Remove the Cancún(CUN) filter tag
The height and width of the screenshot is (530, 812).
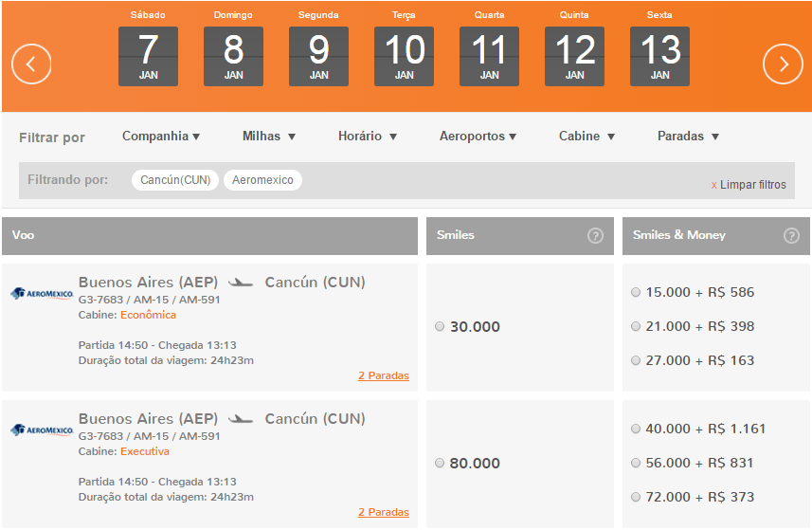coord(175,180)
